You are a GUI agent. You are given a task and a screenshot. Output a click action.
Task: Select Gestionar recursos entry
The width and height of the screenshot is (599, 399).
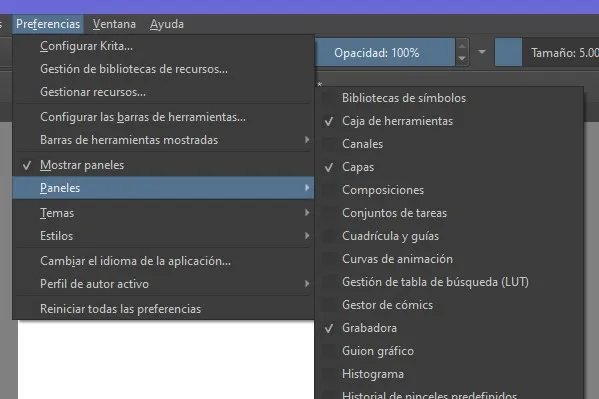click(163, 92)
